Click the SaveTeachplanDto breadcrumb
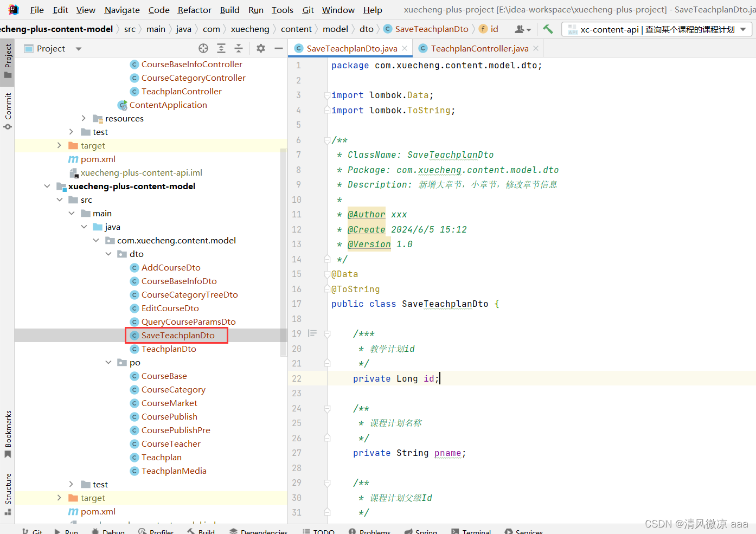Image resolution: width=756 pixels, height=534 pixels. coord(426,29)
